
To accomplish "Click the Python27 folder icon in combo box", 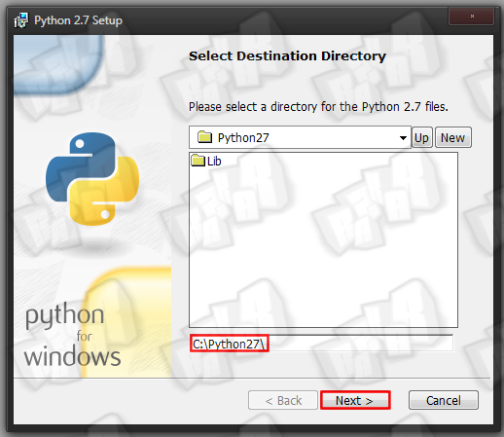I will pyautogui.click(x=205, y=137).
